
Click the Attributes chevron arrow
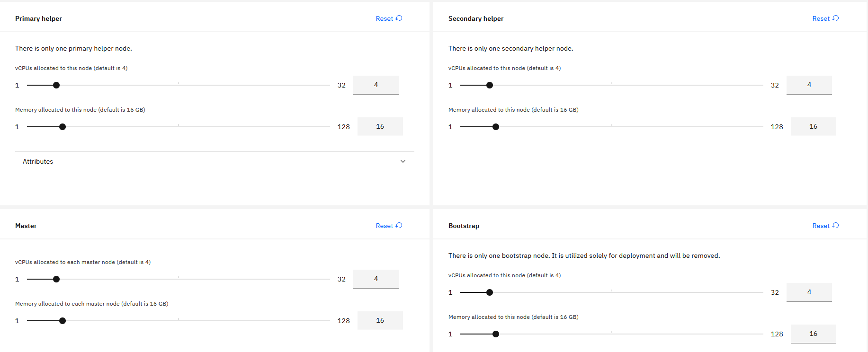pyautogui.click(x=403, y=161)
